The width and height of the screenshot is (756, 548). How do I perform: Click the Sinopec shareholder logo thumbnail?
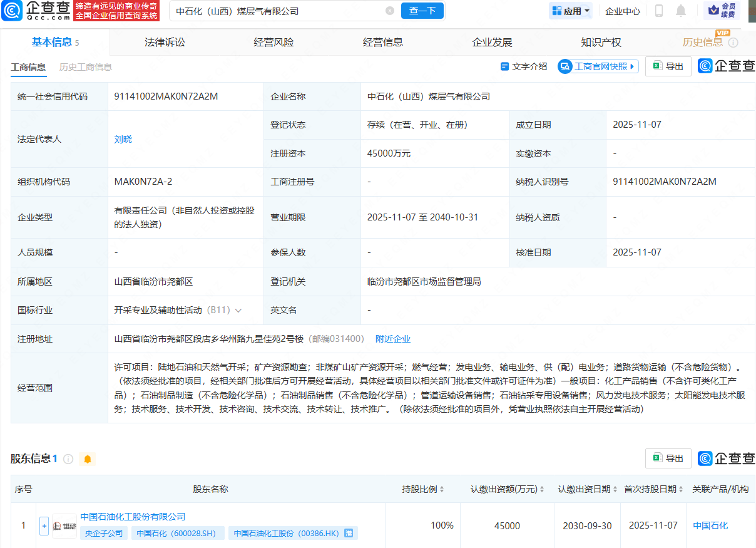[x=64, y=525]
